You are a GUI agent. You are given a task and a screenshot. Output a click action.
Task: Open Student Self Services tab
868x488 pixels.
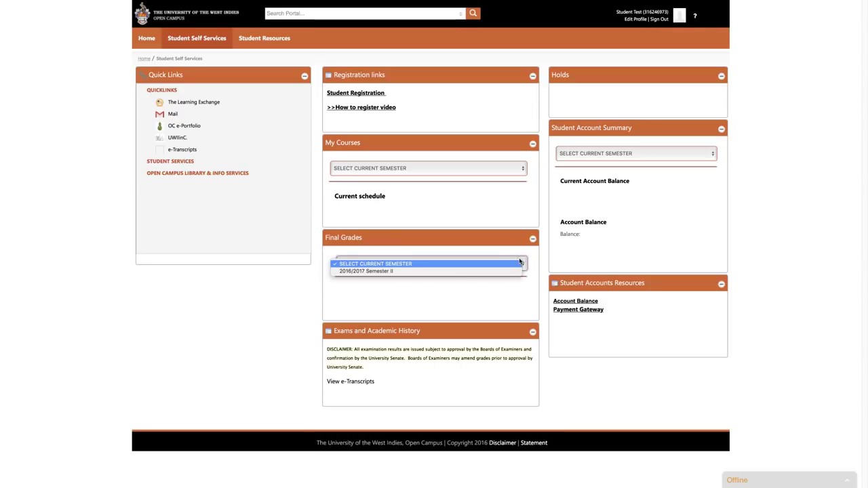tap(197, 38)
